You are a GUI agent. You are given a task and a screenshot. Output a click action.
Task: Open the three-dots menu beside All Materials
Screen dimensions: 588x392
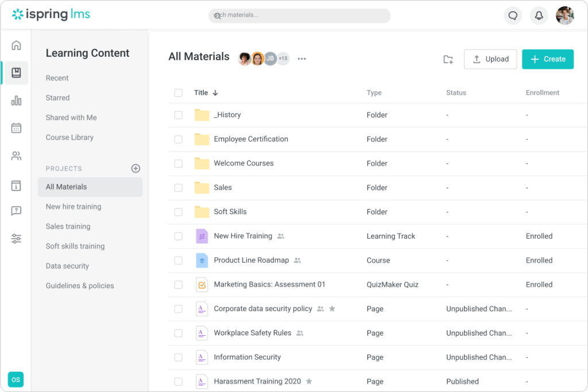[301, 59]
